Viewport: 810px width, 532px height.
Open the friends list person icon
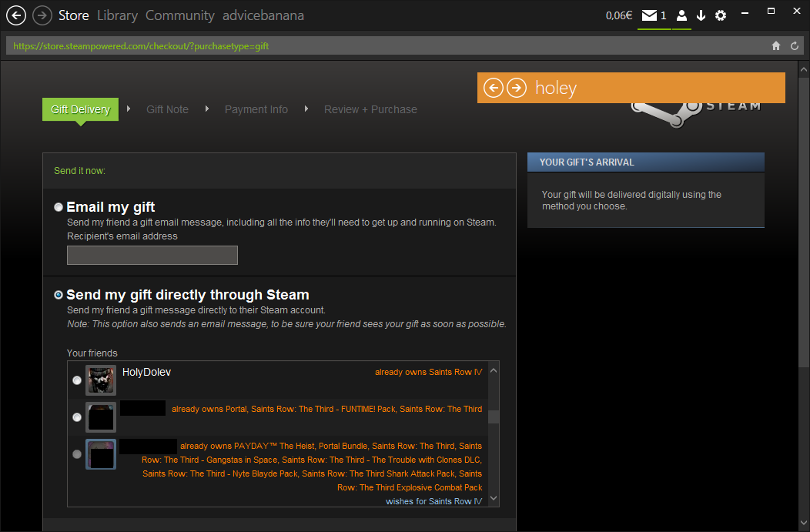[x=681, y=15]
